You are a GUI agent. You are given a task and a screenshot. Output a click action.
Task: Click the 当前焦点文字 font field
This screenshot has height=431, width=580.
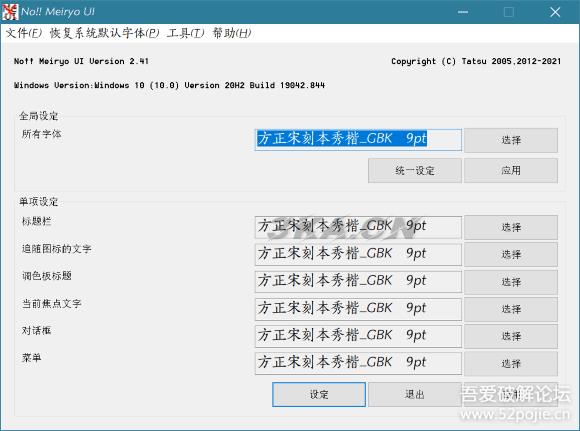(358, 309)
